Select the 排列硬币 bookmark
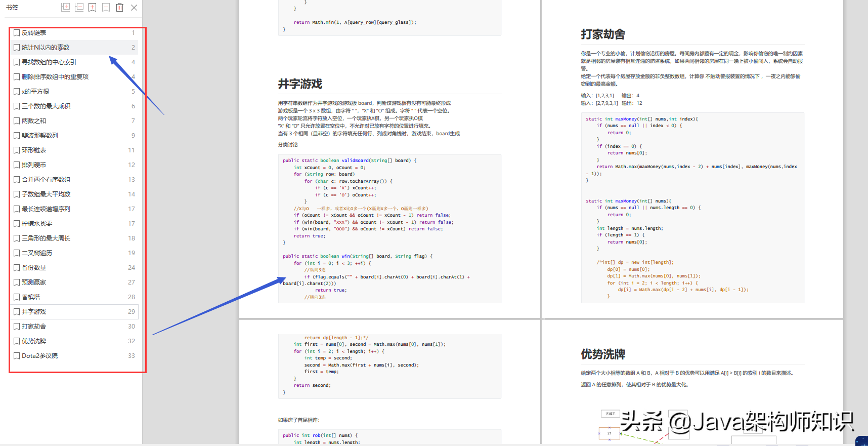 click(x=75, y=165)
